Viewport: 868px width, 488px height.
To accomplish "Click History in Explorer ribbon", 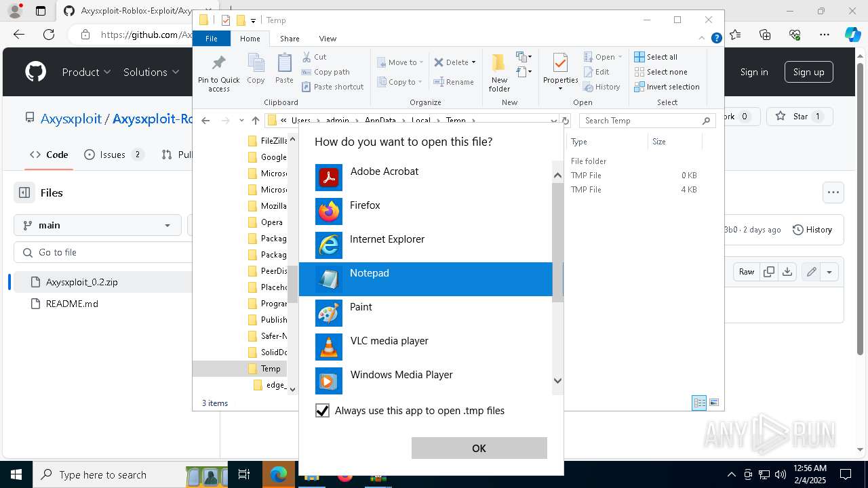I will coord(601,87).
